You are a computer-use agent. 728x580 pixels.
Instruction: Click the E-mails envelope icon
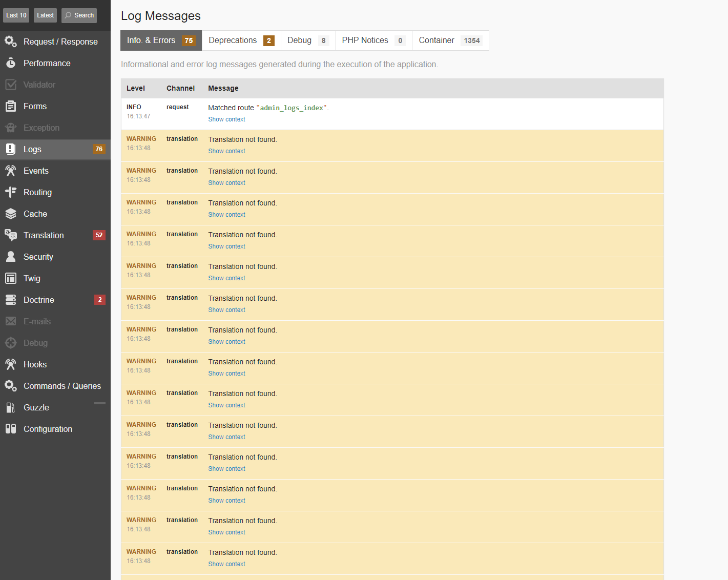coord(11,321)
